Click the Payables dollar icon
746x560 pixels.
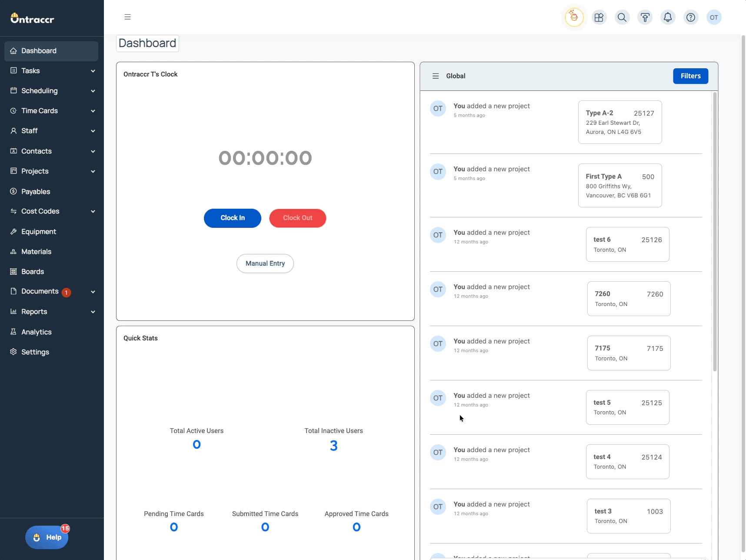pyautogui.click(x=13, y=191)
